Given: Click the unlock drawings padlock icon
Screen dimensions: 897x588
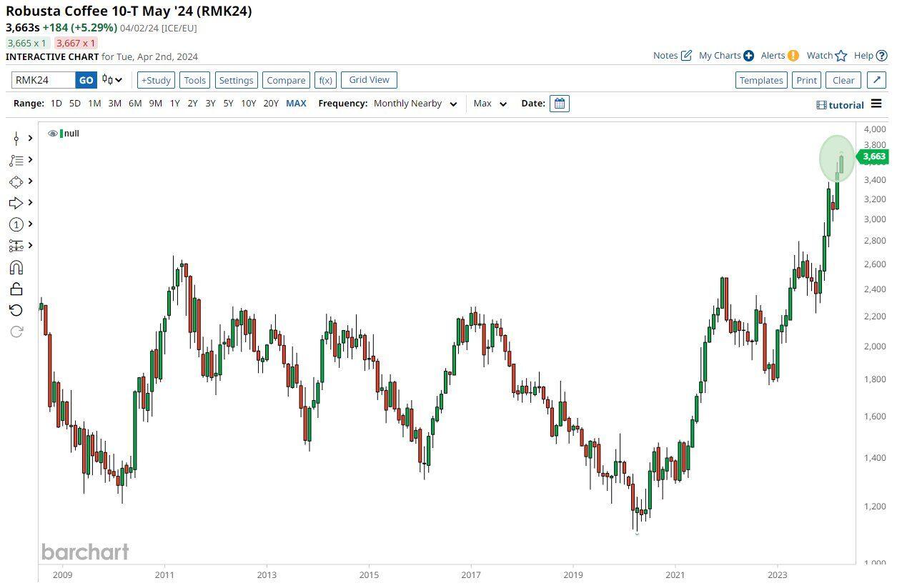Looking at the screenshot, I should tap(16, 289).
